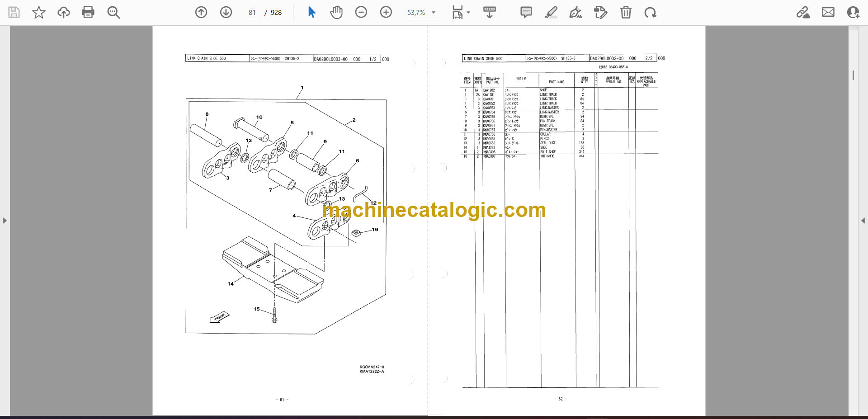
Task: Open the sign document tool
Action: pyautogui.click(x=576, y=12)
